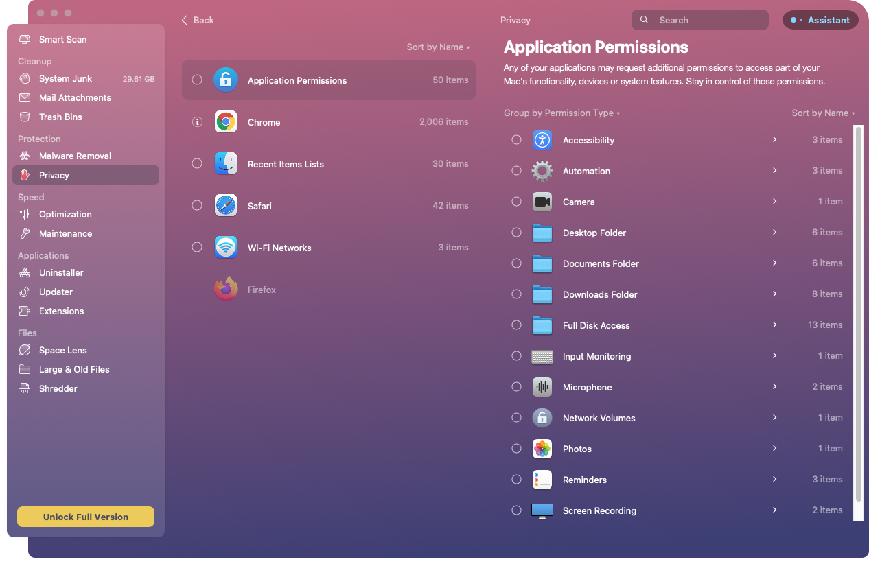Click the Photos flower icon
Screen dimensions: 869x588
[x=542, y=449]
